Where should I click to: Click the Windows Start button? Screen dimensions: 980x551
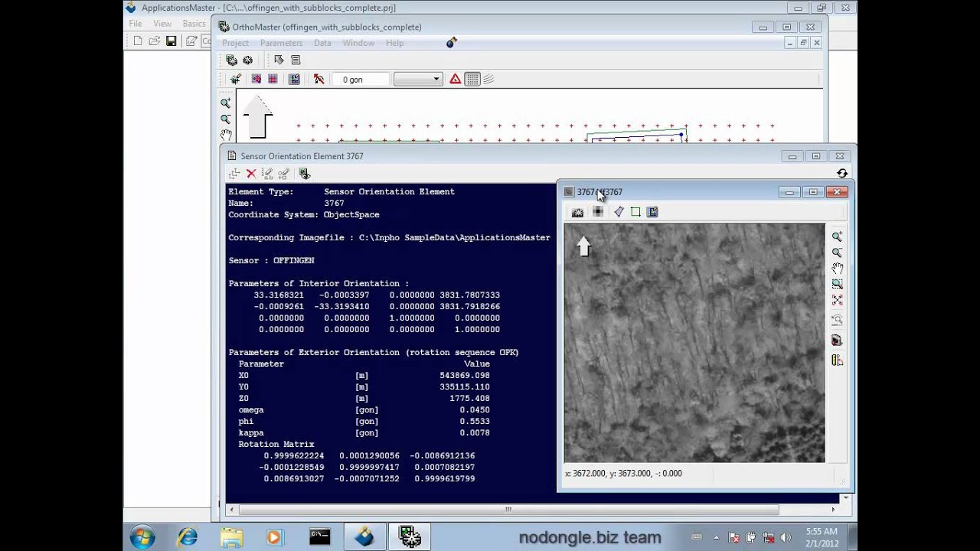coord(142,537)
